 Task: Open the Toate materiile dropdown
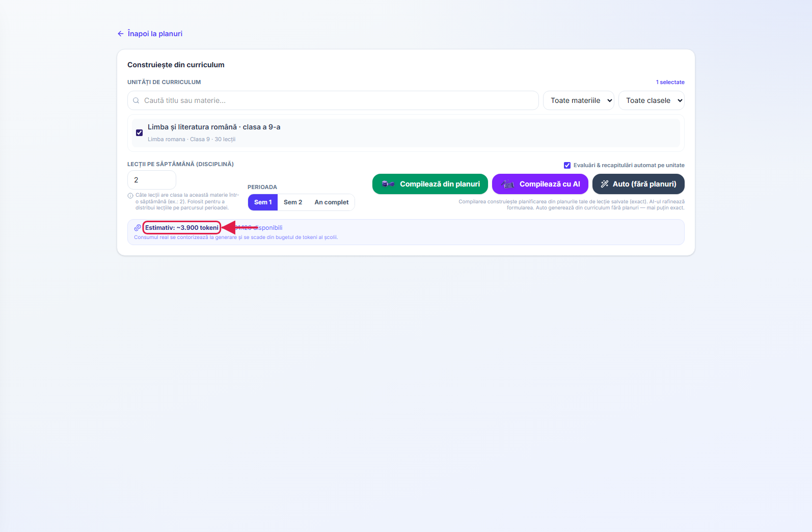tap(579, 100)
